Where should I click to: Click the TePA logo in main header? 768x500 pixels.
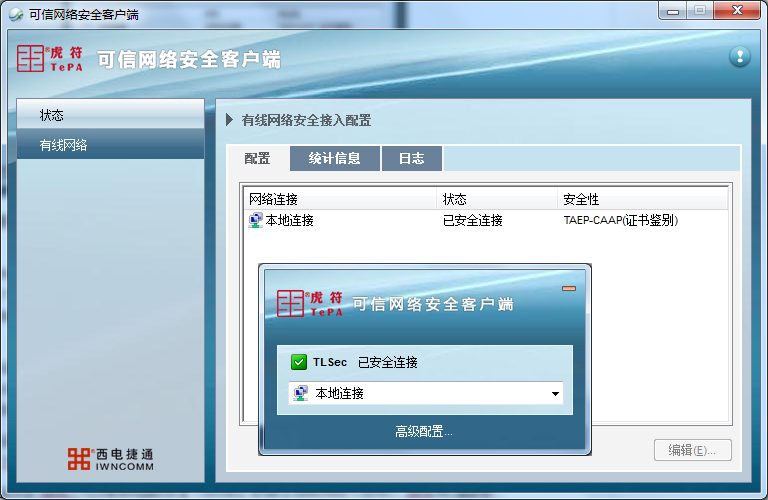(x=50, y=58)
